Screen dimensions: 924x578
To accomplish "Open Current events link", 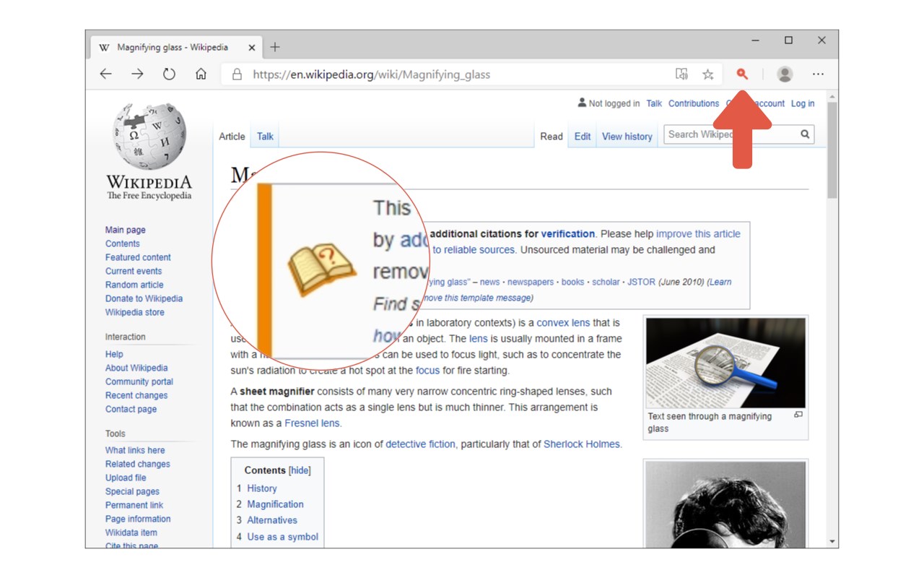I will (x=134, y=271).
